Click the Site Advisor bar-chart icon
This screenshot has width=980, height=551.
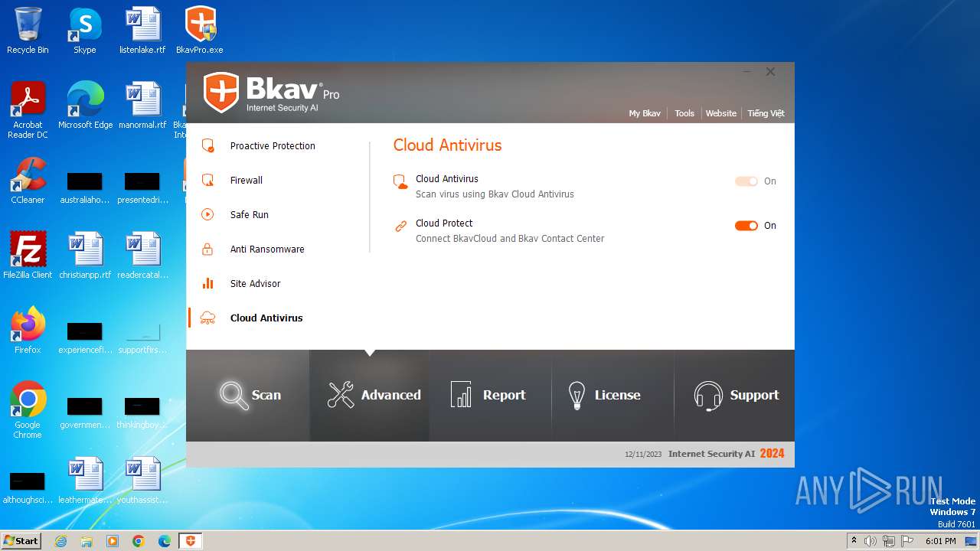click(207, 283)
